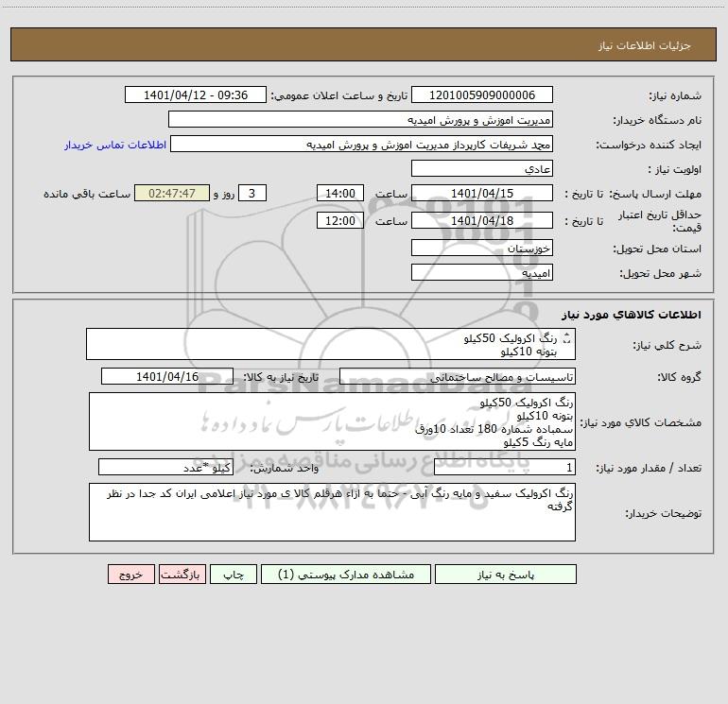This screenshot has width=728, height=704.
Task: Click the بازگشت back button
Action: [182, 575]
